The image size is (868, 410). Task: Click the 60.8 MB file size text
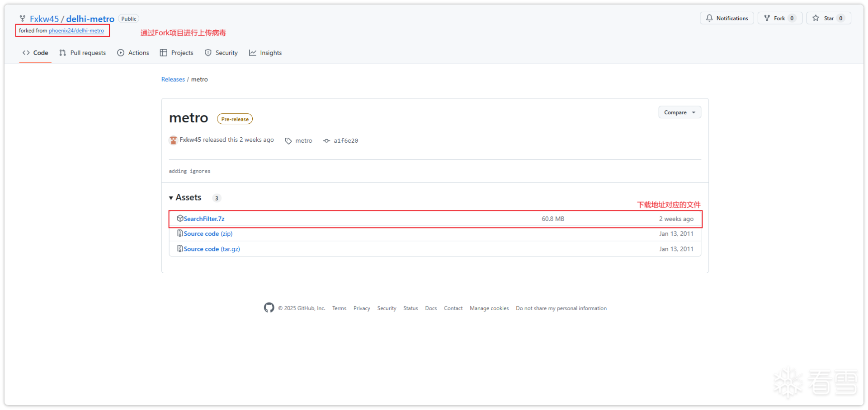553,219
